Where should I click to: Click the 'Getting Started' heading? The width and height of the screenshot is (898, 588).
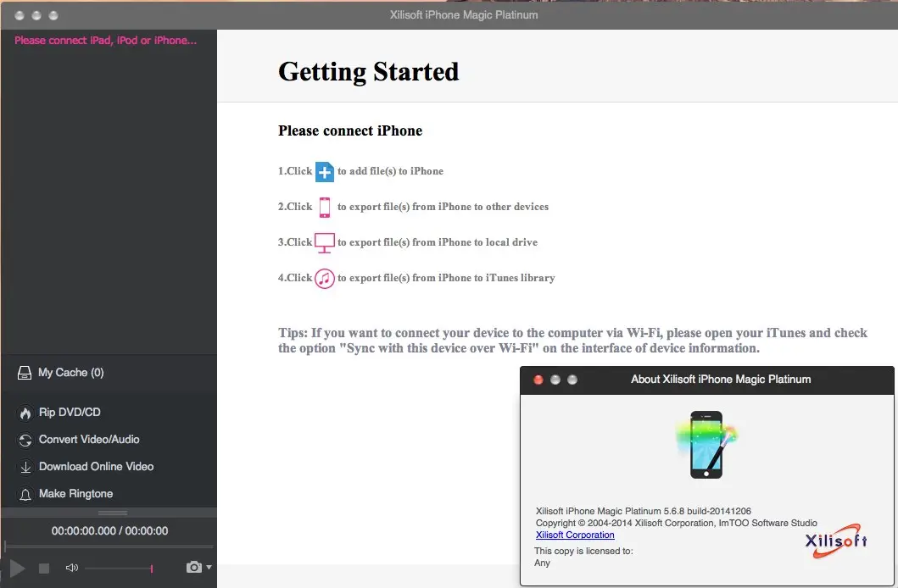click(368, 72)
